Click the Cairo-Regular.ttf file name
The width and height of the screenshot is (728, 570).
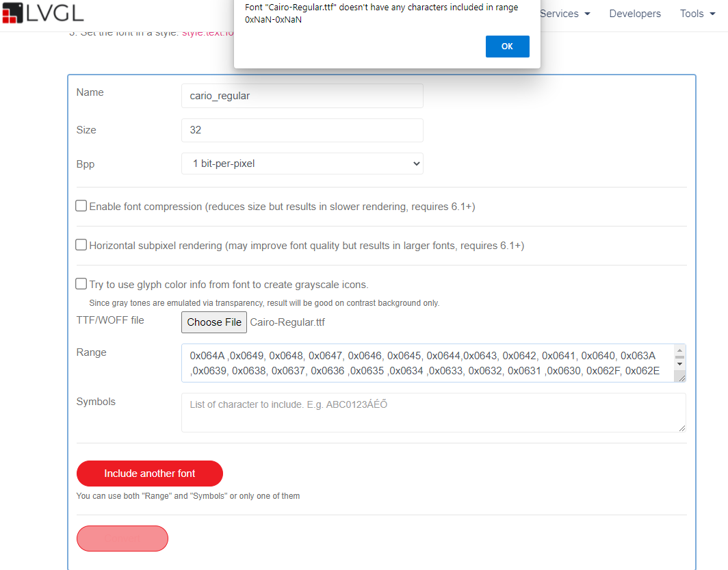(x=287, y=322)
